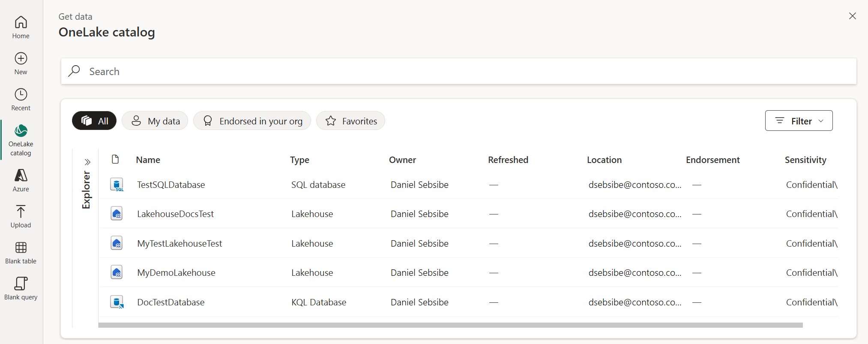Open the Azure icon in sidebar
This screenshot has width=868, height=344.
(x=21, y=175)
